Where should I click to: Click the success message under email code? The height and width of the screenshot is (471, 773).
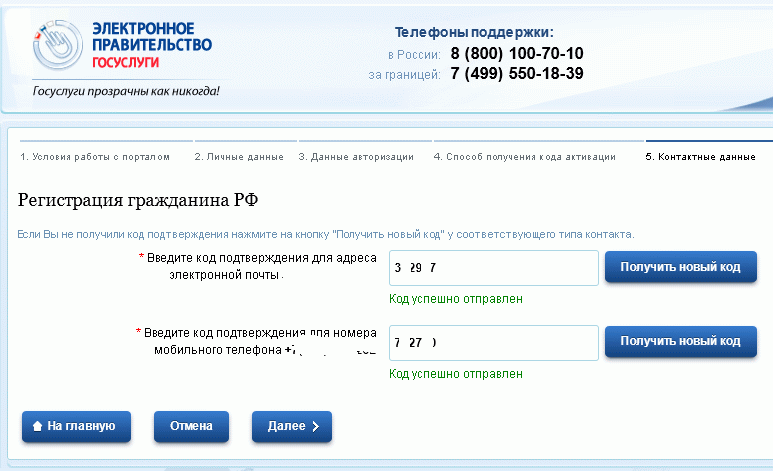456,299
